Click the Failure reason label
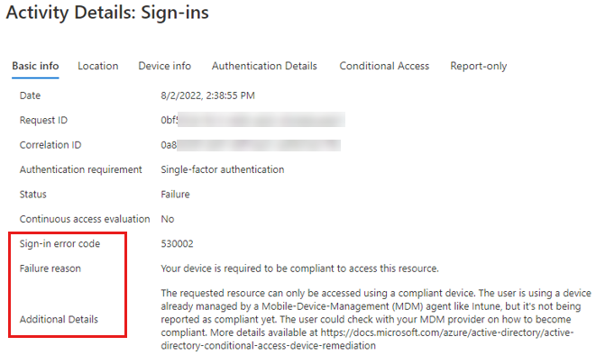 click(x=50, y=268)
